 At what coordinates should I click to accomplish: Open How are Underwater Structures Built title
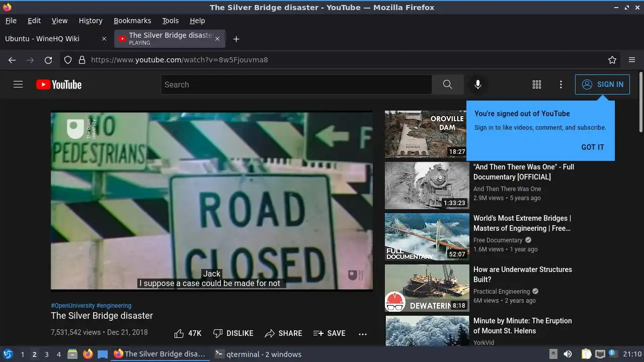523,275
